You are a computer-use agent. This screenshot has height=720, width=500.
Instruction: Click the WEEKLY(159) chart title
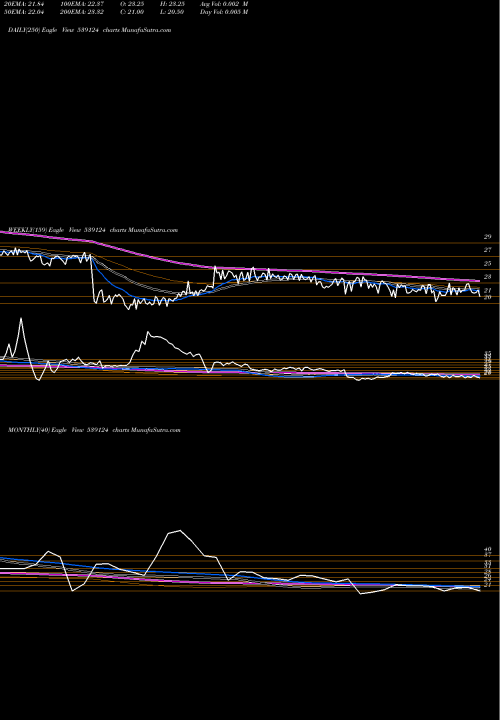click(93, 230)
